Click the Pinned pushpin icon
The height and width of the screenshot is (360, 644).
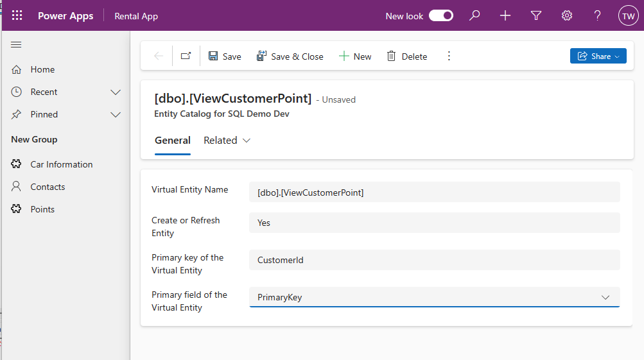(x=16, y=114)
